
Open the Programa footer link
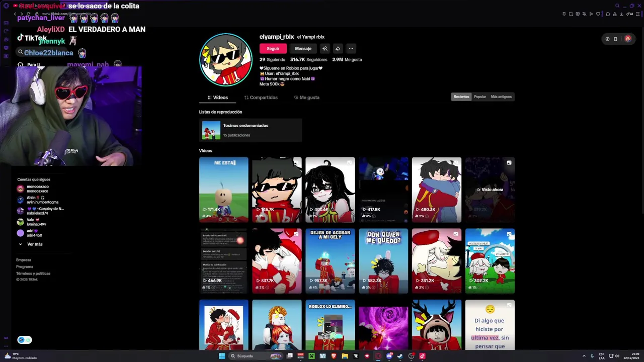click(25, 266)
